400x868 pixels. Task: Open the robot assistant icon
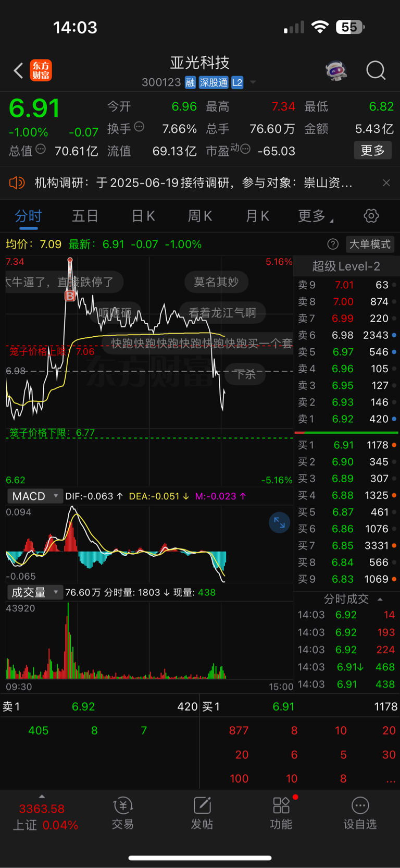(336, 70)
